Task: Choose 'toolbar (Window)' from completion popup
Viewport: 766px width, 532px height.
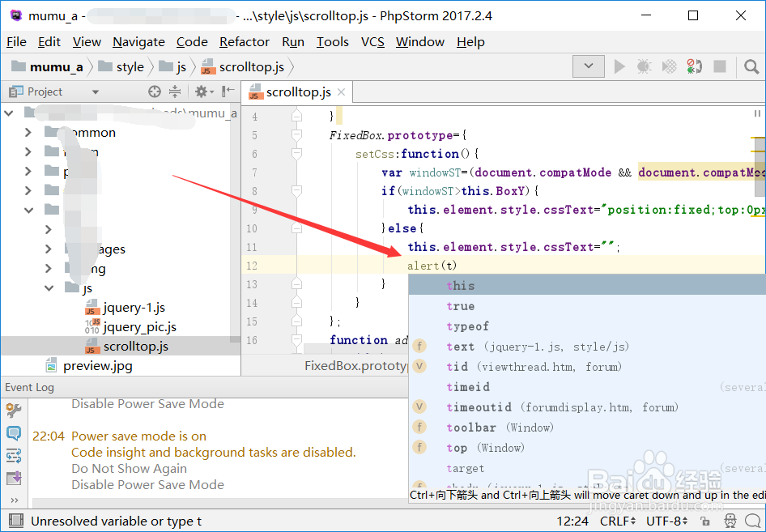Action: pos(587,428)
